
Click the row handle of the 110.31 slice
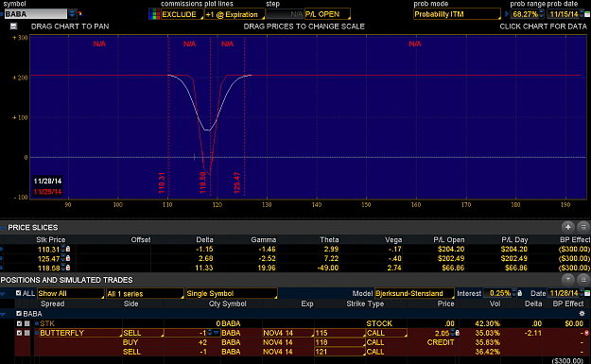[1, 249]
